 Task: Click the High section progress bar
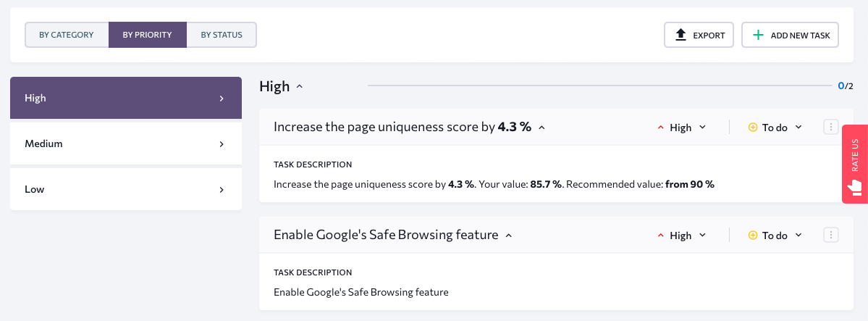pyautogui.click(x=600, y=86)
